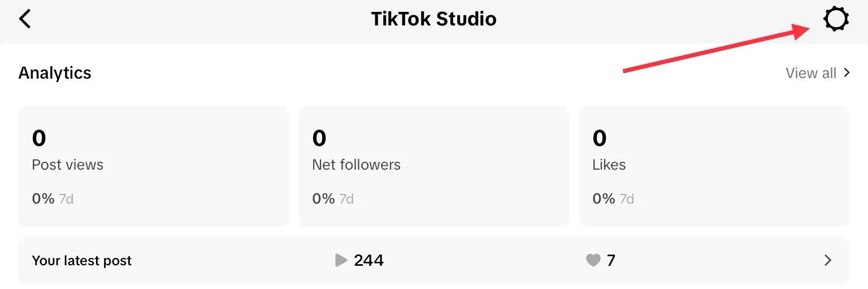Click the Analytics section heading
The width and height of the screenshot is (868, 289).
55,73
